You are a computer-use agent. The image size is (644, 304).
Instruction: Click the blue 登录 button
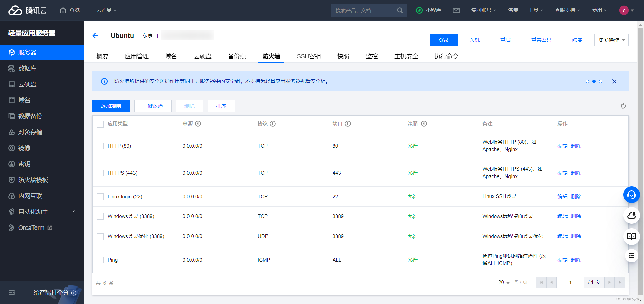444,40
